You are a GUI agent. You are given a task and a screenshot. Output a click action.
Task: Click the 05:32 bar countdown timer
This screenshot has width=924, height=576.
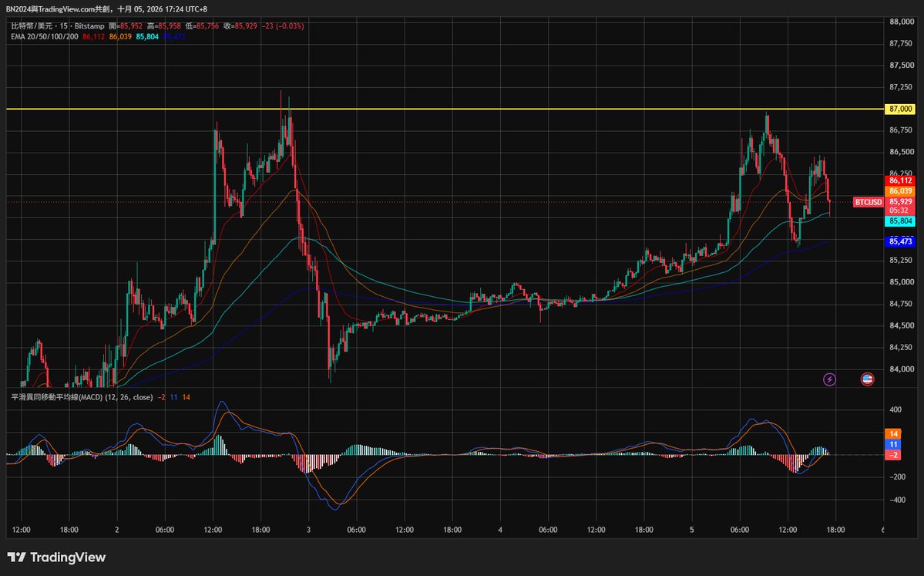click(898, 211)
